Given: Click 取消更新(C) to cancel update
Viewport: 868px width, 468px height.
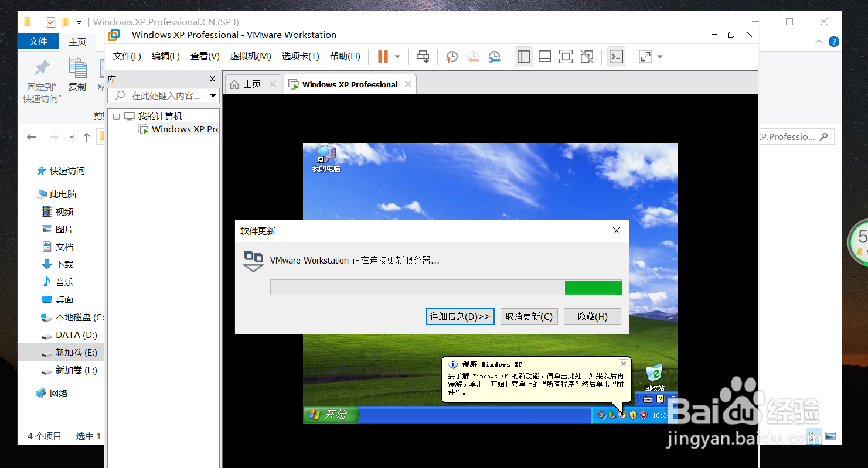Looking at the screenshot, I should coord(529,316).
